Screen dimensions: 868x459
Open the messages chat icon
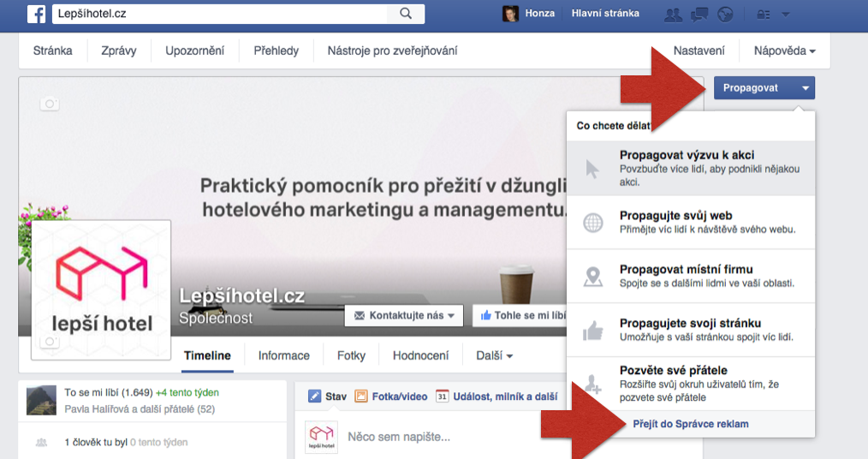[699, 15]
